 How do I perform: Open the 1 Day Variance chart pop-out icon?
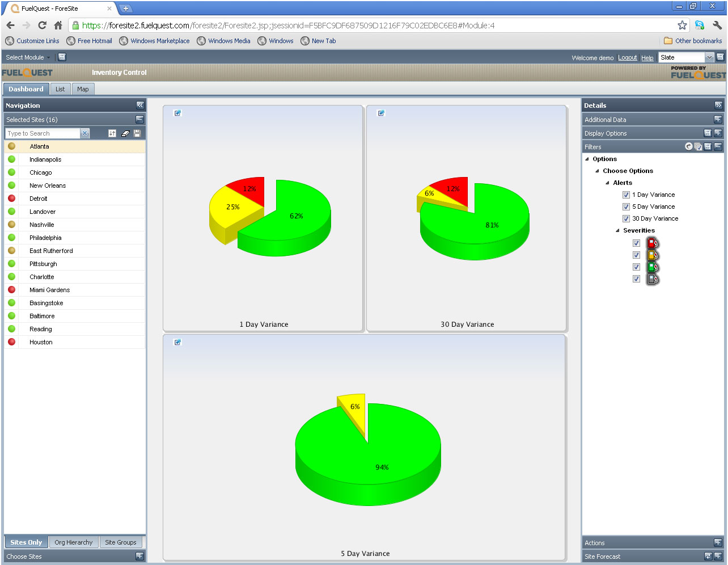(177, 113)
